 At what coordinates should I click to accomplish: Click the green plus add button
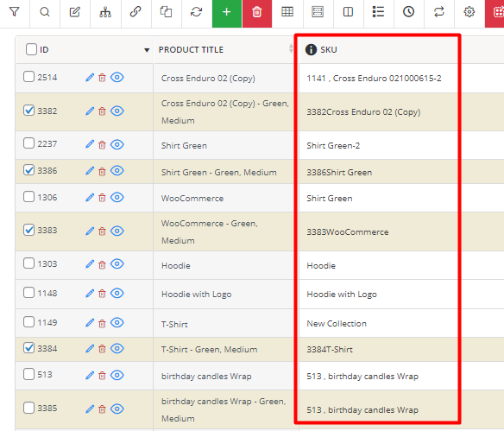[227, 12]
